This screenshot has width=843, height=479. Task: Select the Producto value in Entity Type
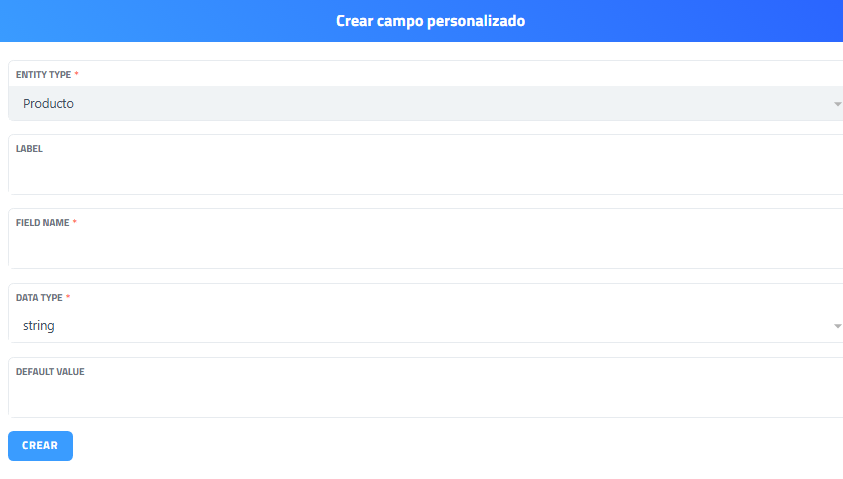coord(48,104)
